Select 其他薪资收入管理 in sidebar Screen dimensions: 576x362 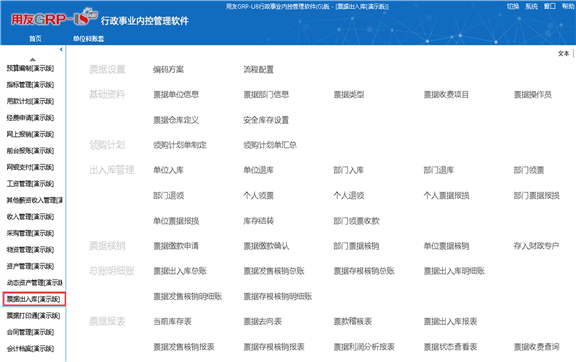click(x=35, y=200)
